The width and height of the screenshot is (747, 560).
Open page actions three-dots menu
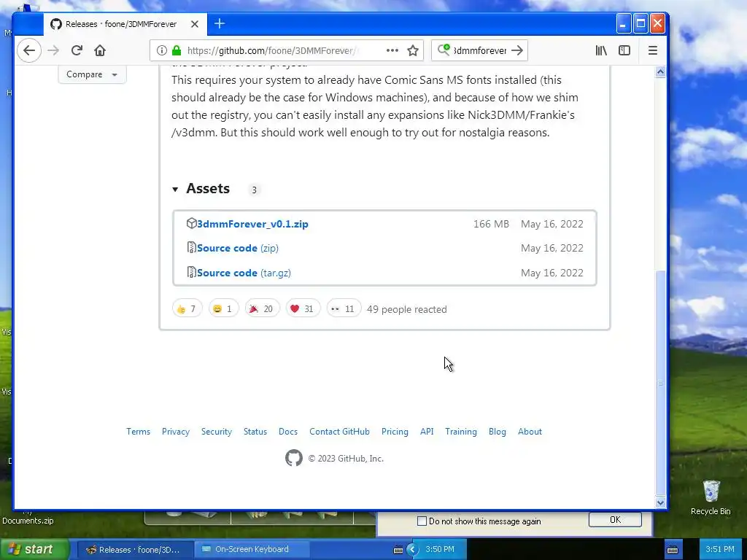(392, 50)
